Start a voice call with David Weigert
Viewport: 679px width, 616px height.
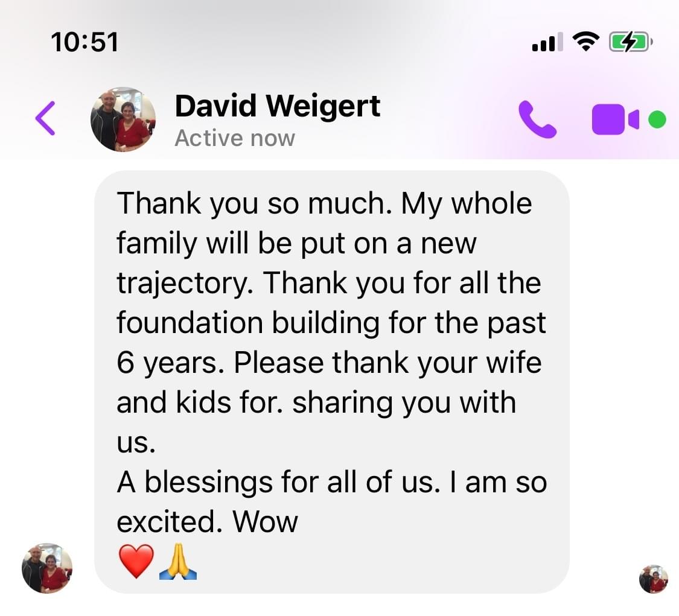coord(537,119)
